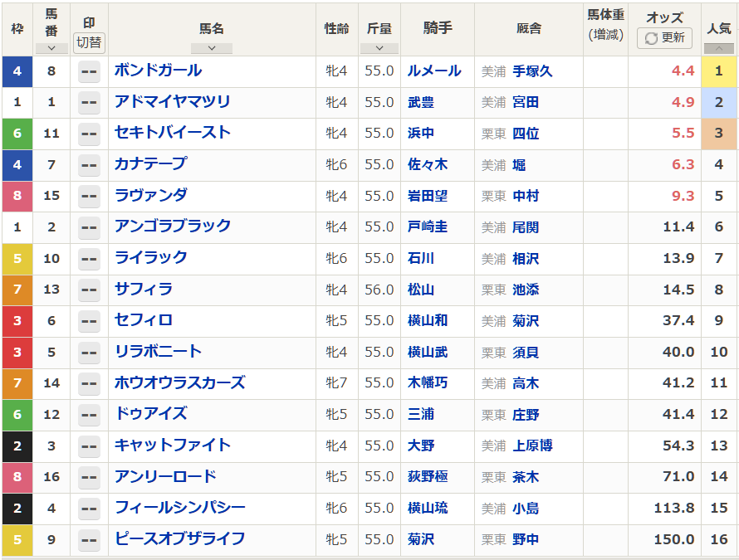Open trainer 手塚久's page
This screenshot has height=560, width=739.
pyautogui.click(x=532, y=71)
